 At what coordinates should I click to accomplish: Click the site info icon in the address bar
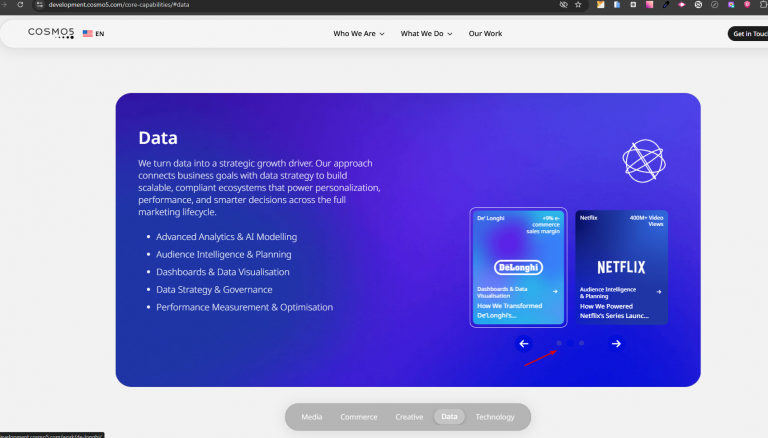tap(40, 4)
